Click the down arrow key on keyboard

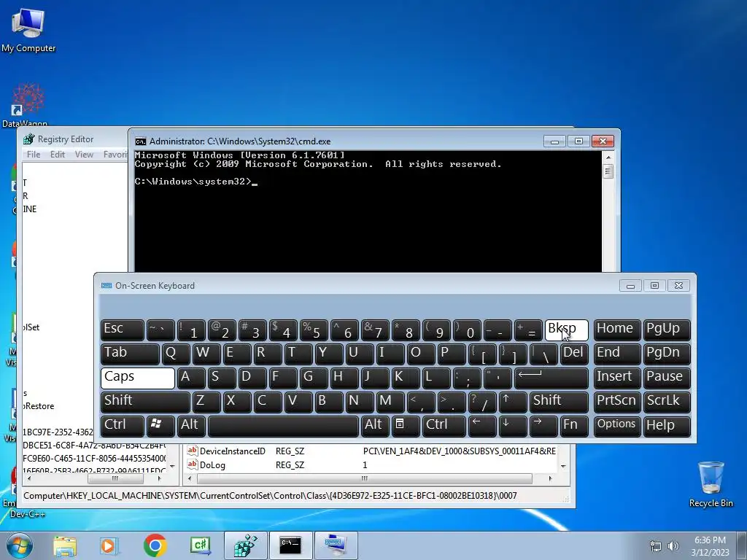pyautogui.click(x=512, y=426)
